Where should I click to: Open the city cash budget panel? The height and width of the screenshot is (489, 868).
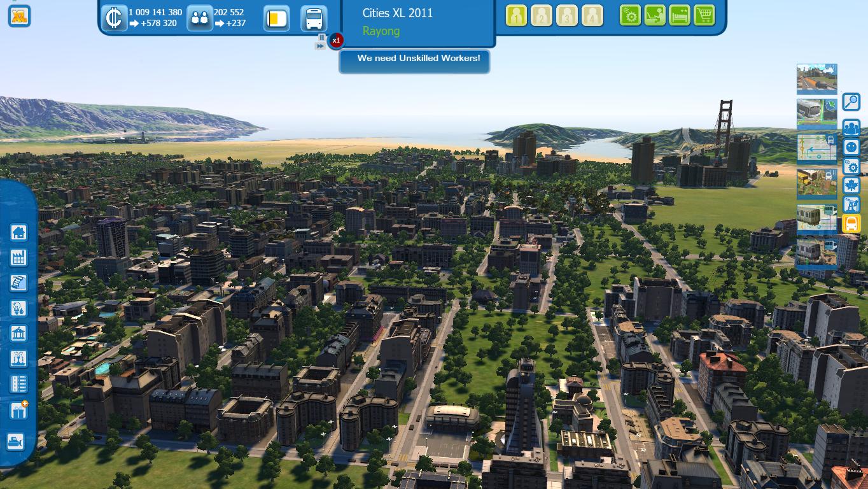114,18
